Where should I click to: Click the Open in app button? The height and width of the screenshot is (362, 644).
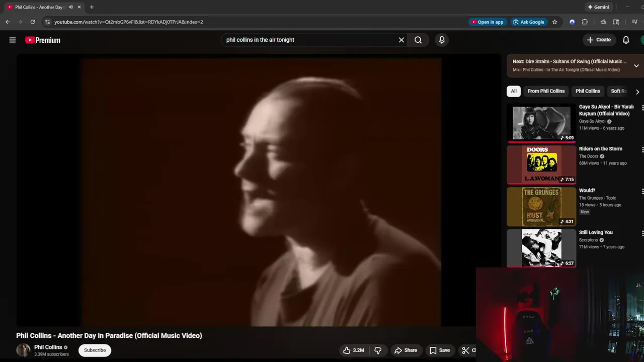487,22
